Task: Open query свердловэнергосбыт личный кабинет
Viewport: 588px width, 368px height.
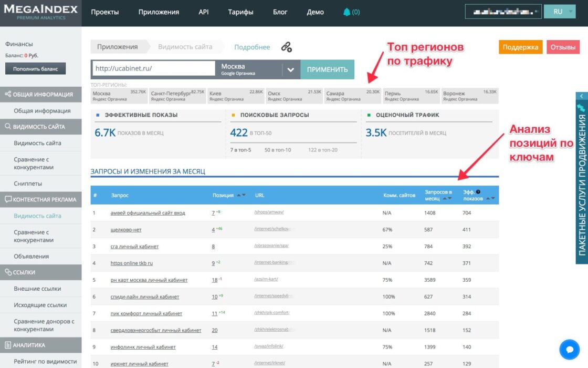Action: 155,331
